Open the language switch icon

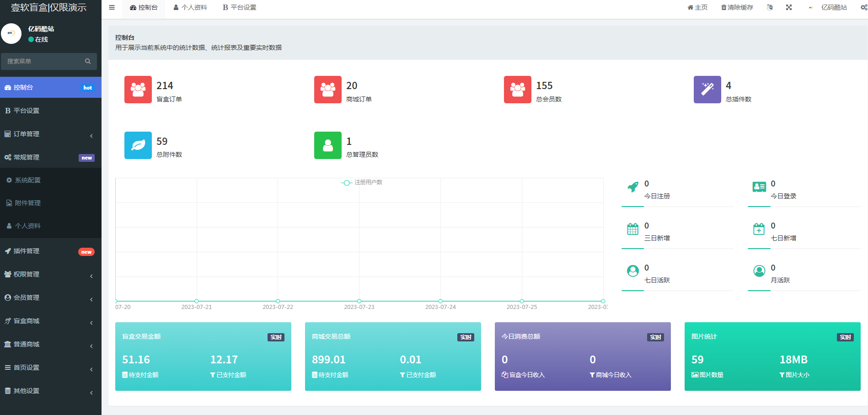pos(770,7)
